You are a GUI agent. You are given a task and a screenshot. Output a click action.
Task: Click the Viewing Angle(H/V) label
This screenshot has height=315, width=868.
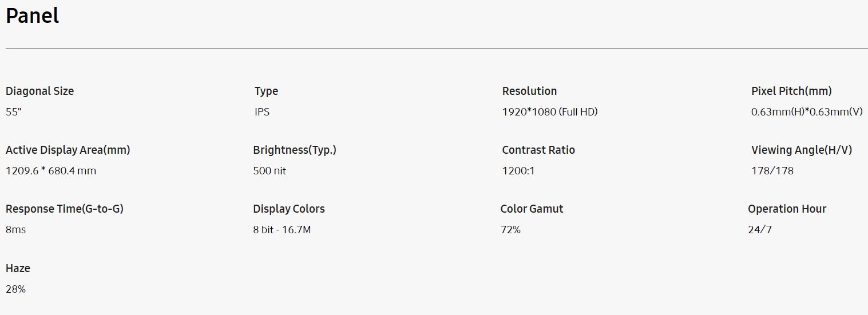(802, 150)
